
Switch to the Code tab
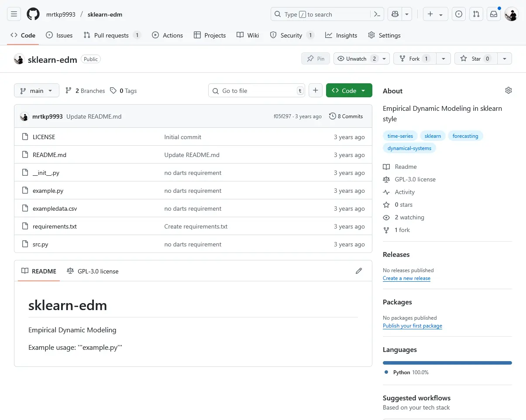pyautogui.click(x=23, y=35)
